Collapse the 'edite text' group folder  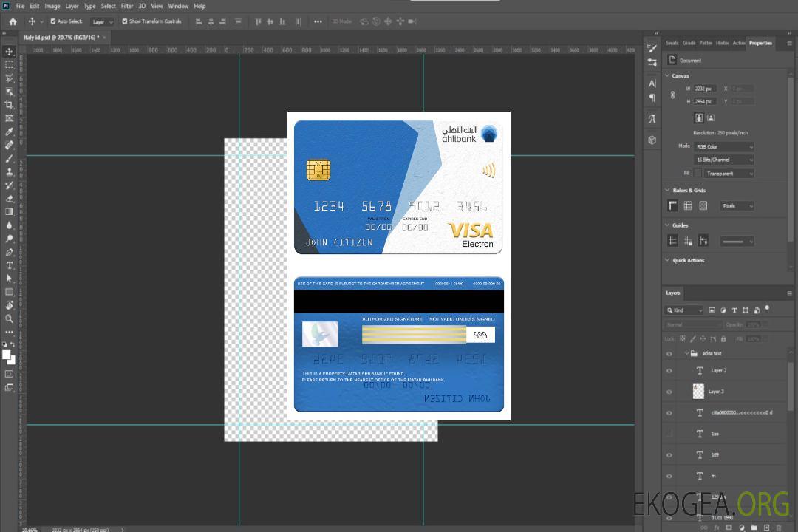[x=686, y=353]
